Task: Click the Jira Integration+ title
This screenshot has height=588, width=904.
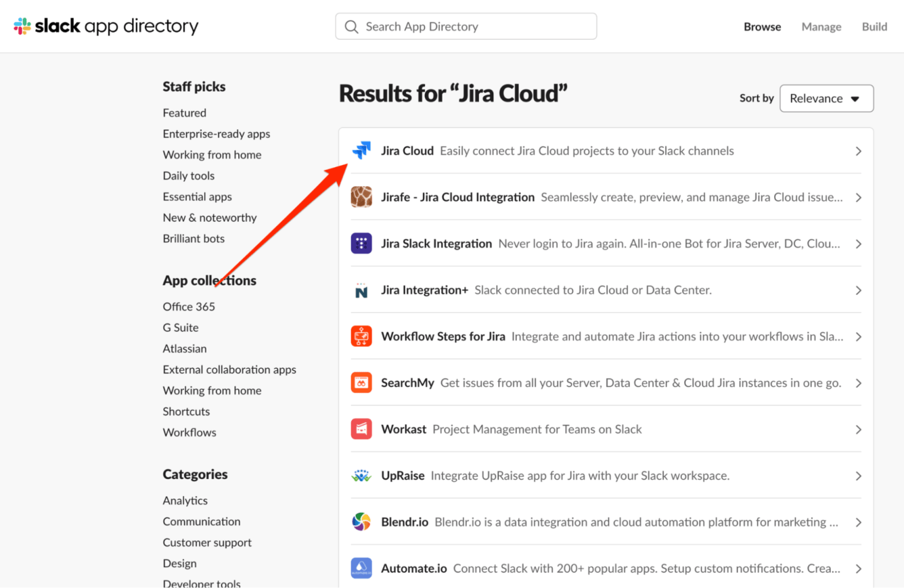Action: pyautogui.click(x=425, y=290)
